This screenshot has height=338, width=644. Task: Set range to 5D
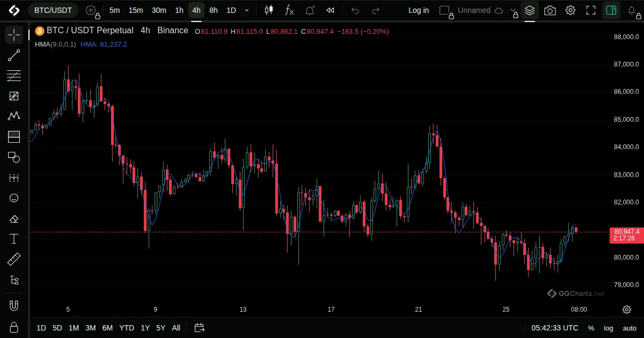pos(57,328)
